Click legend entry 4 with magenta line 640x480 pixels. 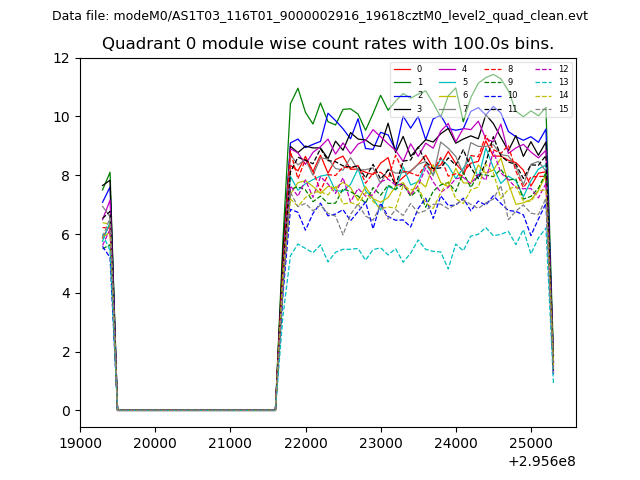tap(455, 69)
